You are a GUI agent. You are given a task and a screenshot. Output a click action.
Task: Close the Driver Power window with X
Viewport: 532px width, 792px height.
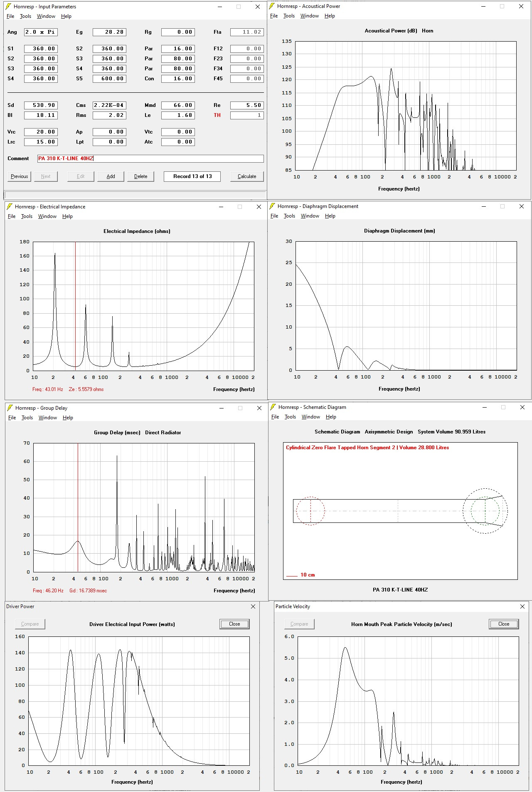[x=253, y=606]
